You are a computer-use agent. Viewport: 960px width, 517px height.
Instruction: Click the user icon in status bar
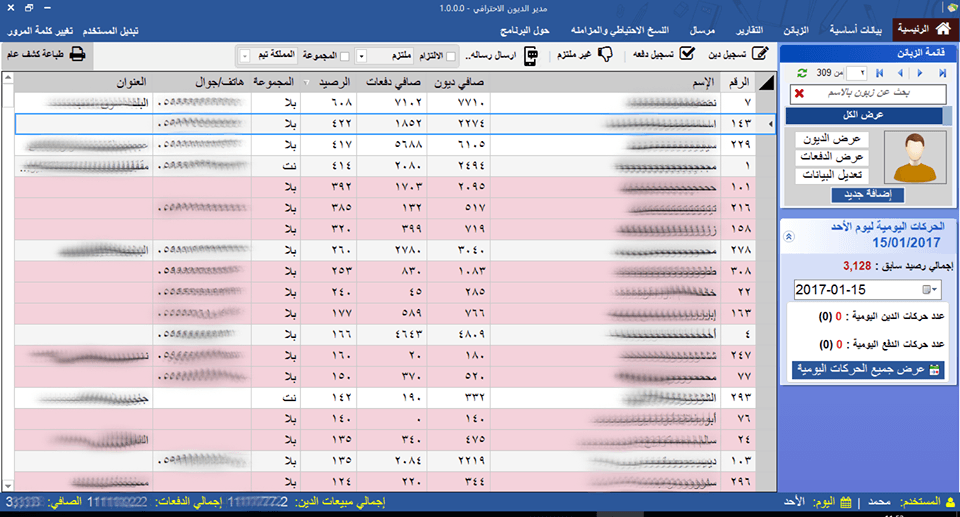950,502
